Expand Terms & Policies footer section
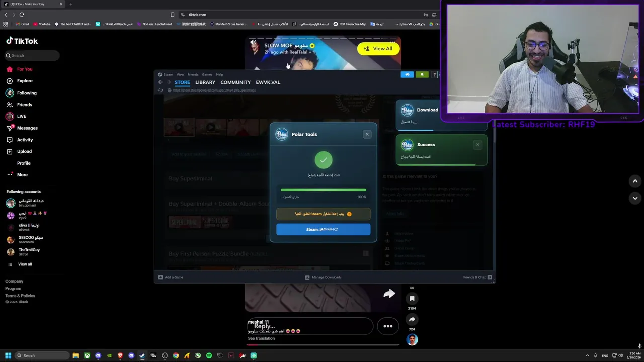The width and height of the screenshot is (644, 362). pos(20,296)
